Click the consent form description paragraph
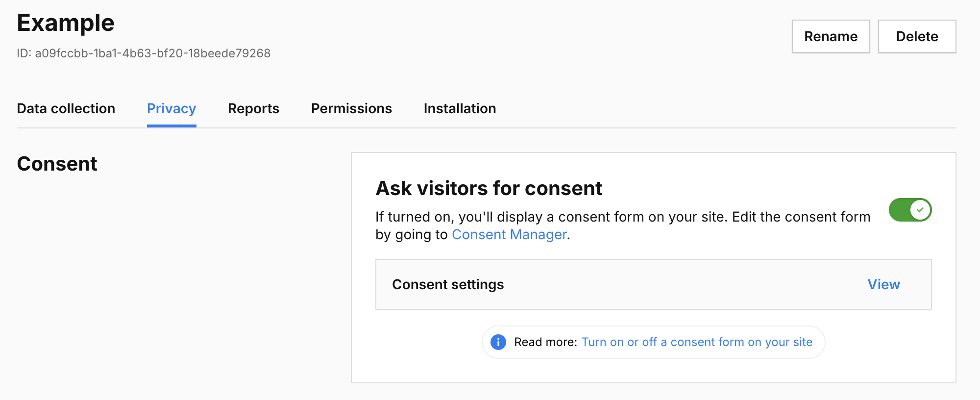 pos(622,217)
